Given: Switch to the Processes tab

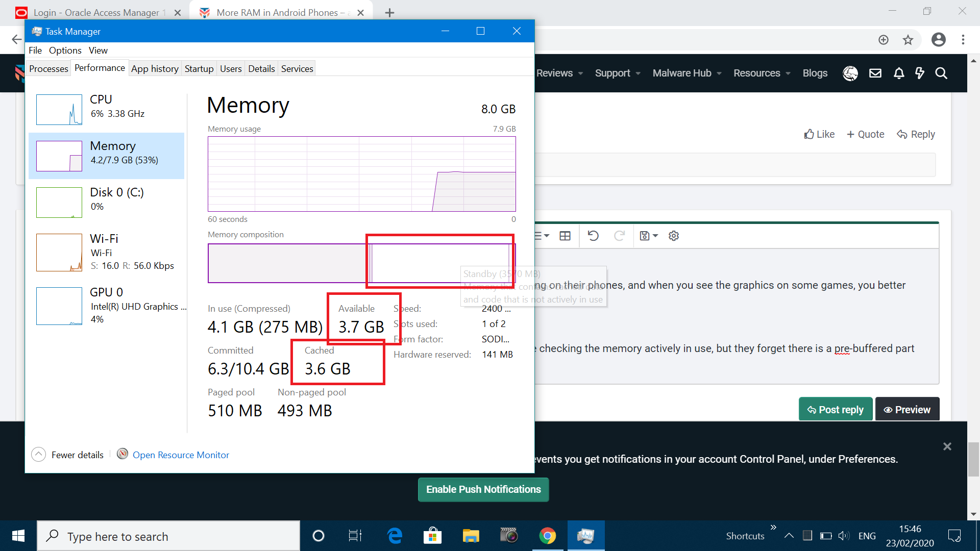Looking at the screenshot, I should [48, 68].
